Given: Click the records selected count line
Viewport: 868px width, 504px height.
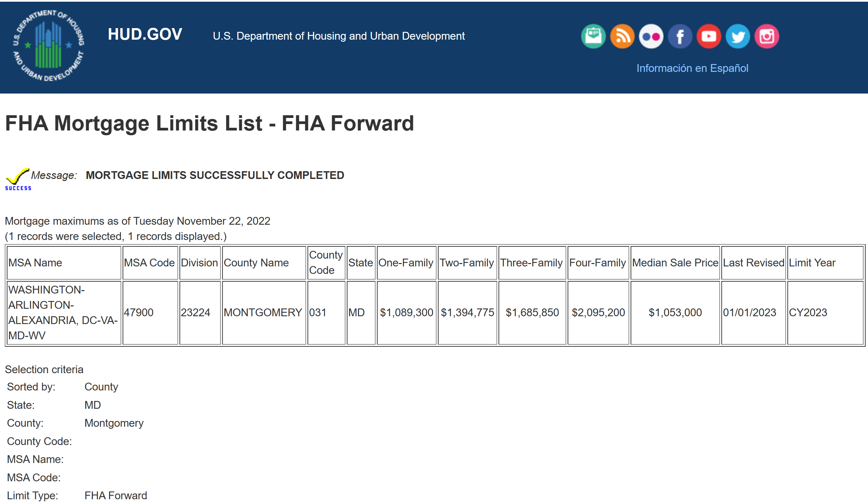Looking at the screenshot, I should pyautogui.click(x=116, y=237).
